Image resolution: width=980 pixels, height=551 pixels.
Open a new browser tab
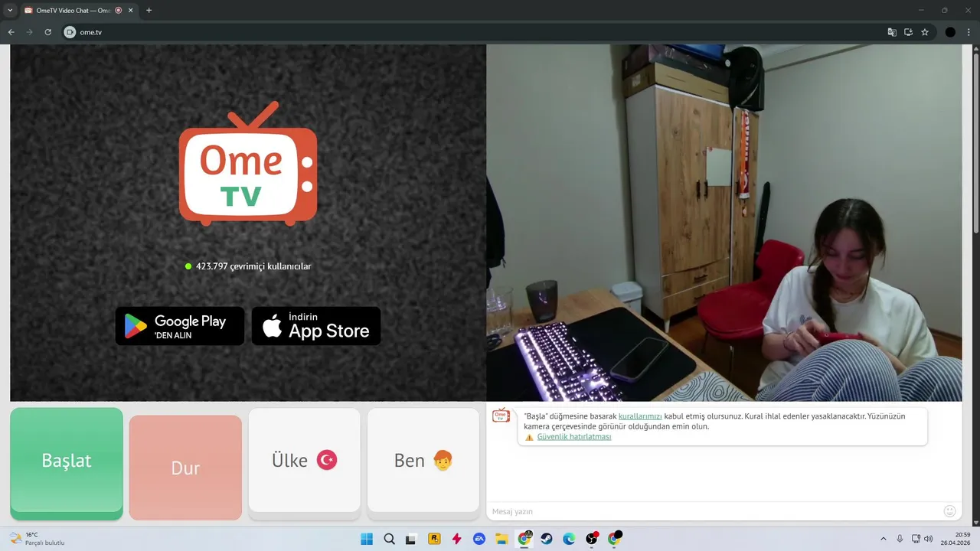pyautogui.click(x=149, y=10)
